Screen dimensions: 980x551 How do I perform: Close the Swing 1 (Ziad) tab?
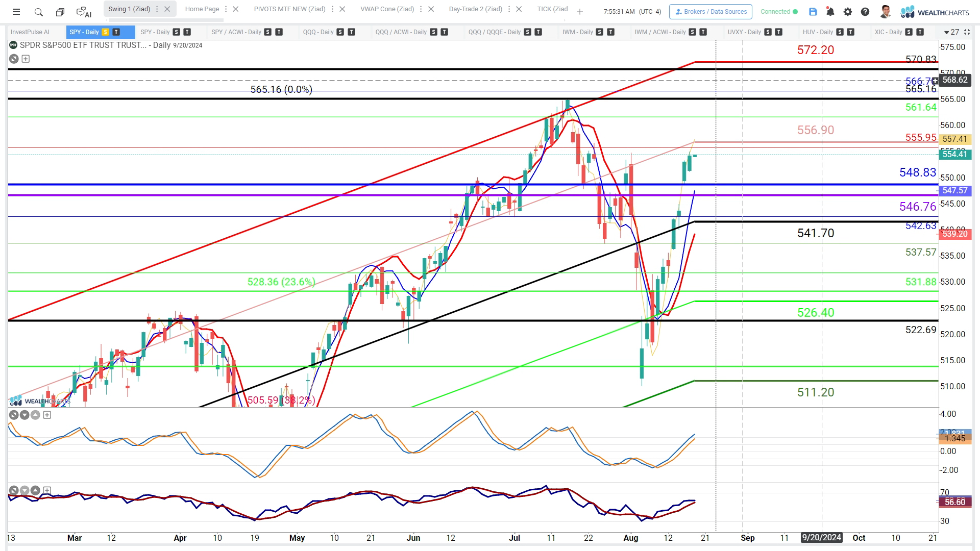click(167, 9)
